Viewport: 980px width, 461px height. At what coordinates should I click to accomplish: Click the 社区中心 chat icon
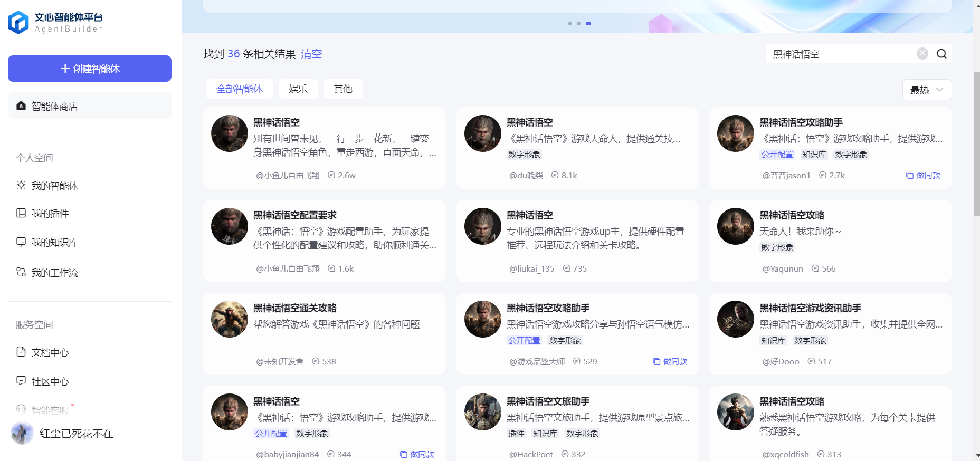coord(21,381)
